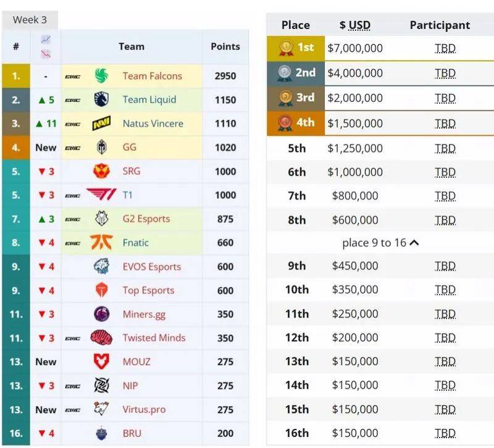
Task: Click the Team Liquid horse logo
Action: (x=101, y=99)
